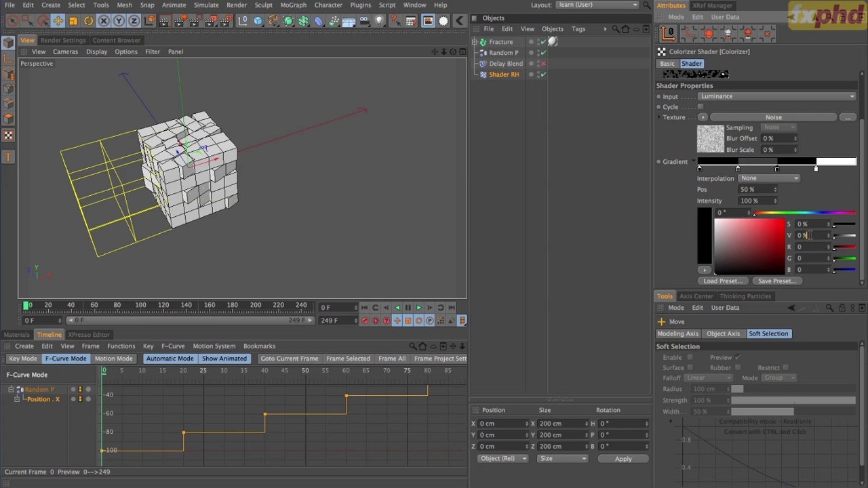The height and width of the screenshot is (488, 868).
Task: Click the Apply button
Action: [x=623, y=459]
